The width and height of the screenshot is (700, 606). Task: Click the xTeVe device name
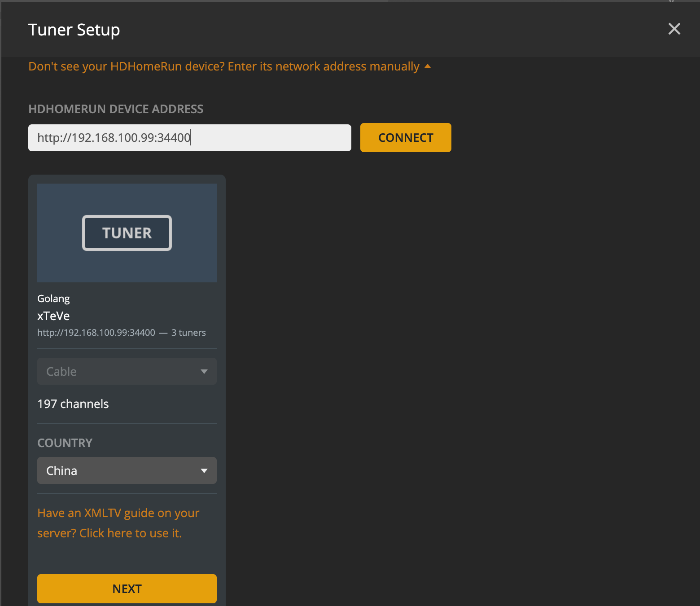point(53,316)
